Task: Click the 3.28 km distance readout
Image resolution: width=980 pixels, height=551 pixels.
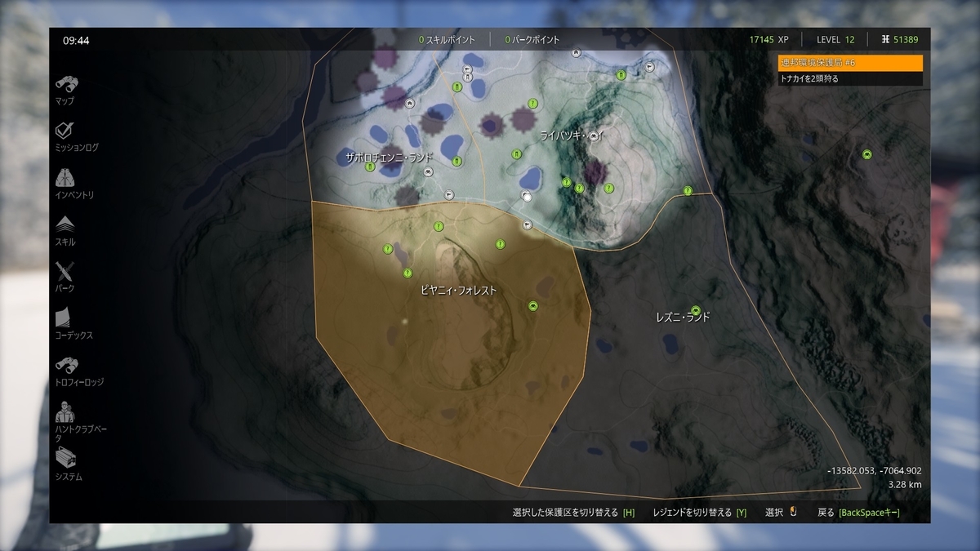Action: click(905, 485)
